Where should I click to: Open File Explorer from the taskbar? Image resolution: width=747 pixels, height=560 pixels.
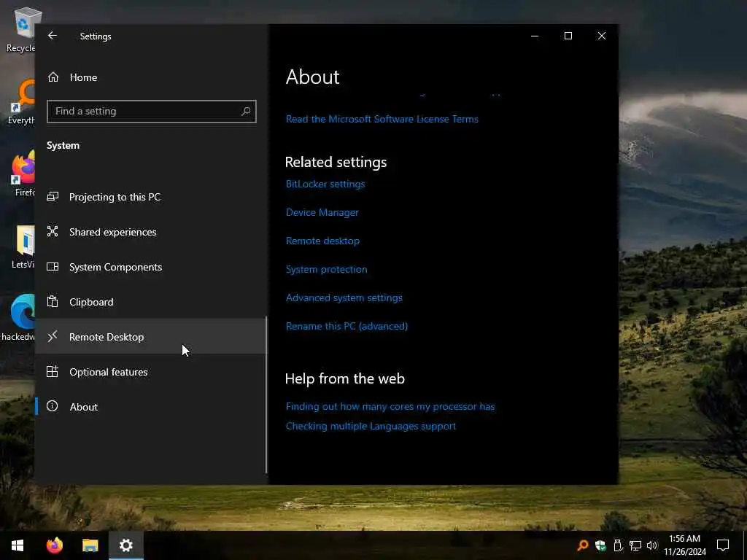point(90,545)
